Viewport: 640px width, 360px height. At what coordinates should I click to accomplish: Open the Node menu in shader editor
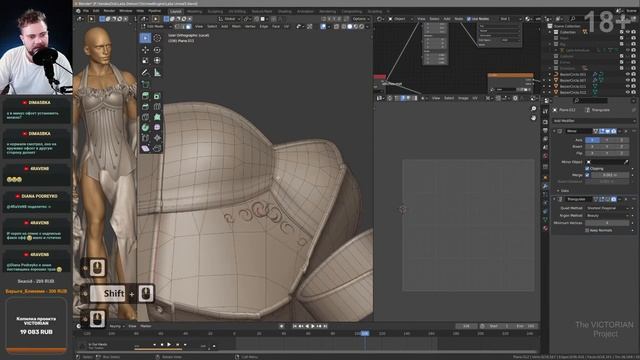coord(459,19)
